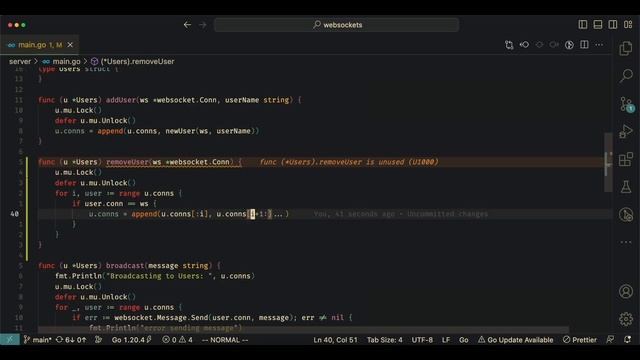Click the websockets command center search box

[x=336, y=25]
